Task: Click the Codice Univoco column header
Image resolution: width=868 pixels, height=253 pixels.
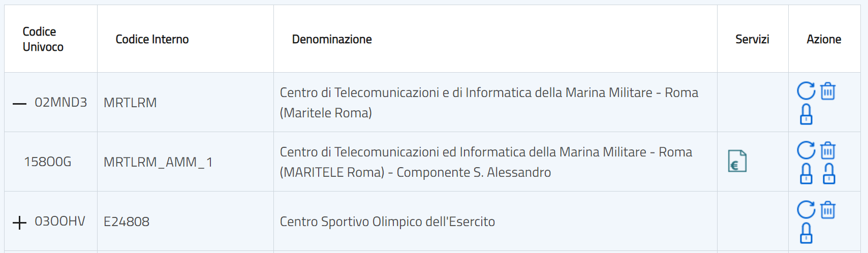Action: coord(43,39)
